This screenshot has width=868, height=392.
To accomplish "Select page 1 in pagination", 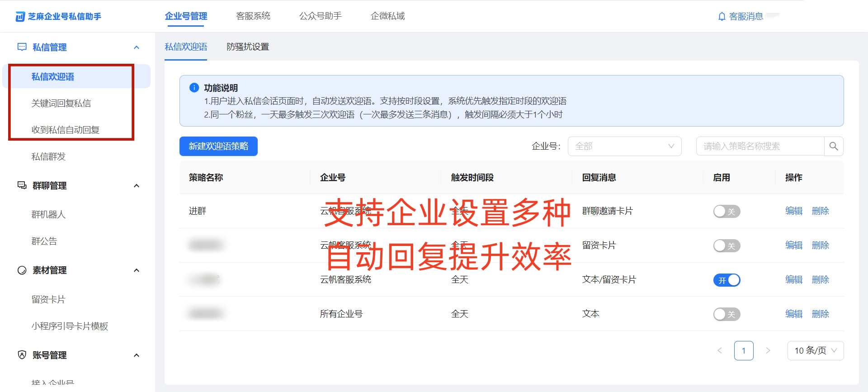I will [744, 350].
